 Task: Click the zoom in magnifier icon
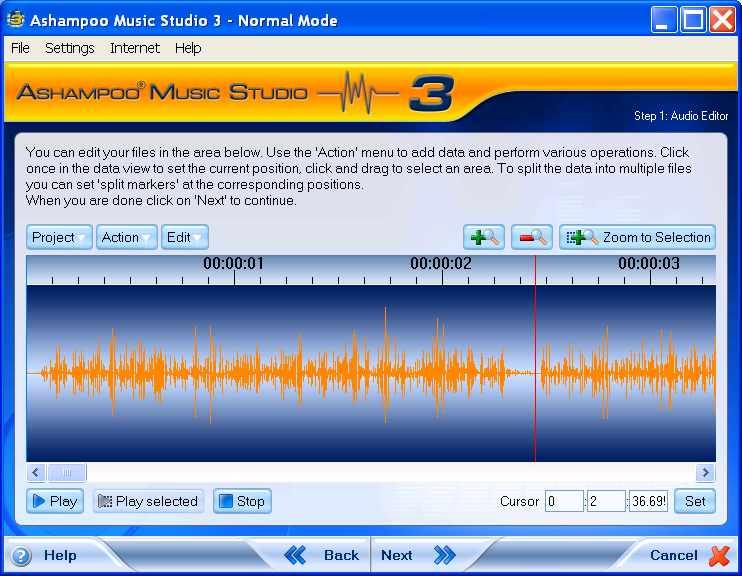(484, 237)
